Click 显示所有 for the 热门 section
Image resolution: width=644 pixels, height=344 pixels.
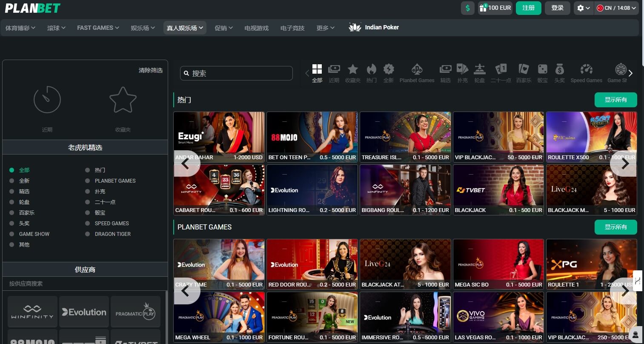(615, 100)
